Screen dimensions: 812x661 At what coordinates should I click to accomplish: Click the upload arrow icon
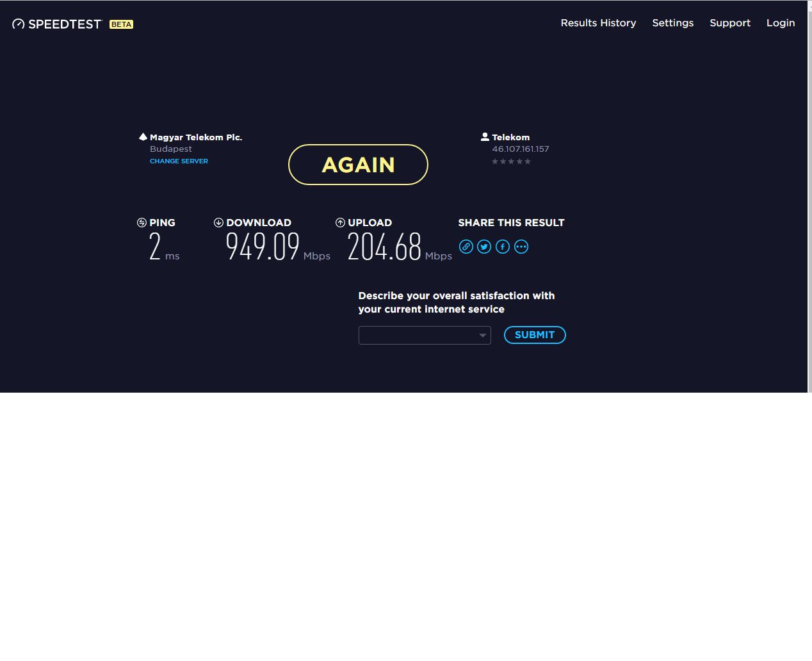tap(340, 222)
